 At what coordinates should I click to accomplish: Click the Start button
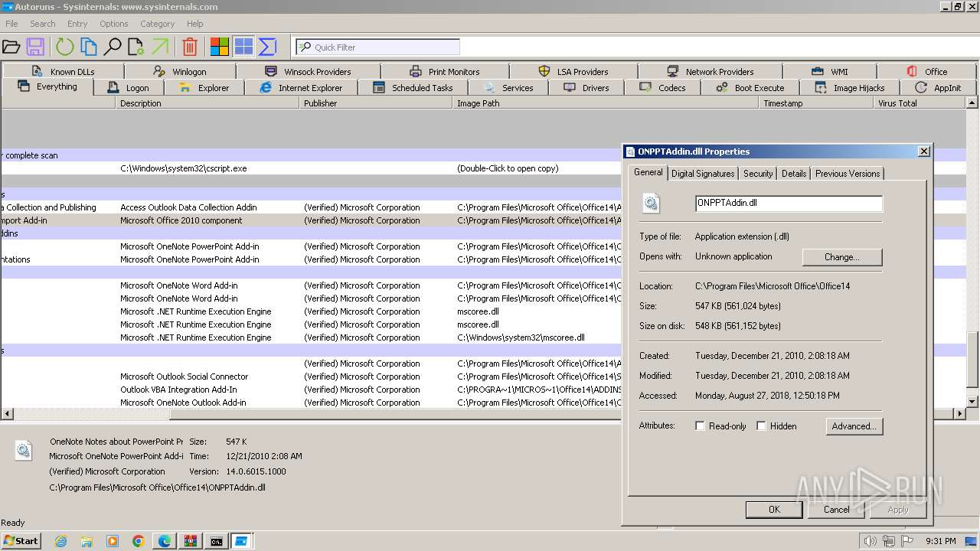(21, 541)
